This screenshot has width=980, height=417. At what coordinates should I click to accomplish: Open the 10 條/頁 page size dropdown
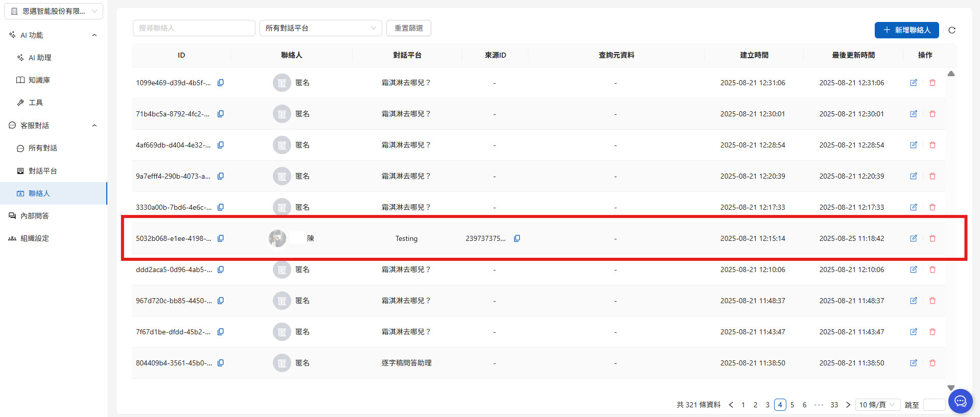pos(877,405)
